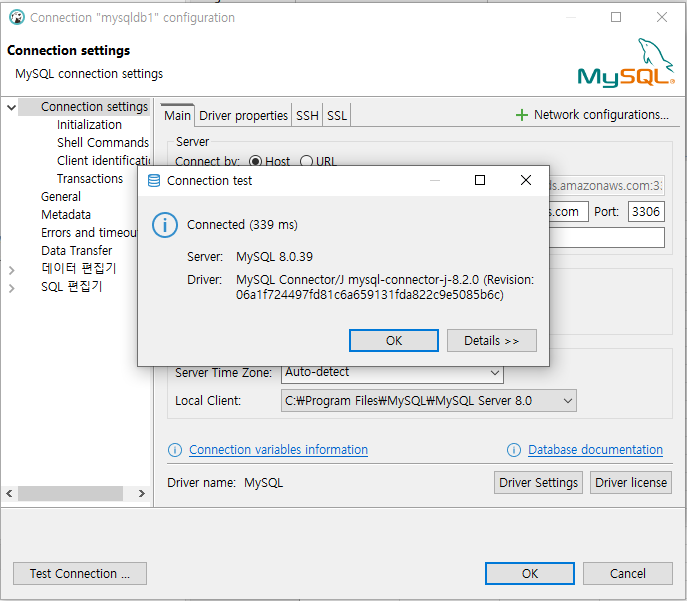Switch to the Main tab
687x601 pixels.
(177, 116)
